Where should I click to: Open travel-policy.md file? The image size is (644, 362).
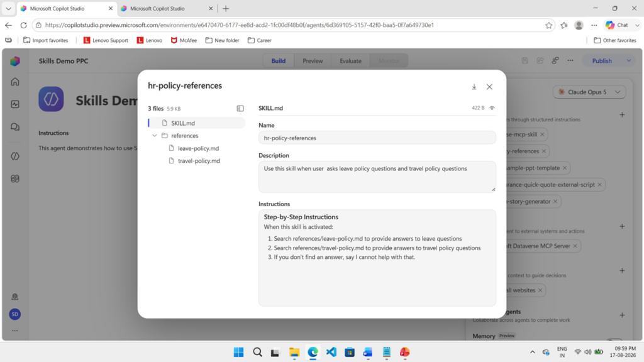(198, 161)
